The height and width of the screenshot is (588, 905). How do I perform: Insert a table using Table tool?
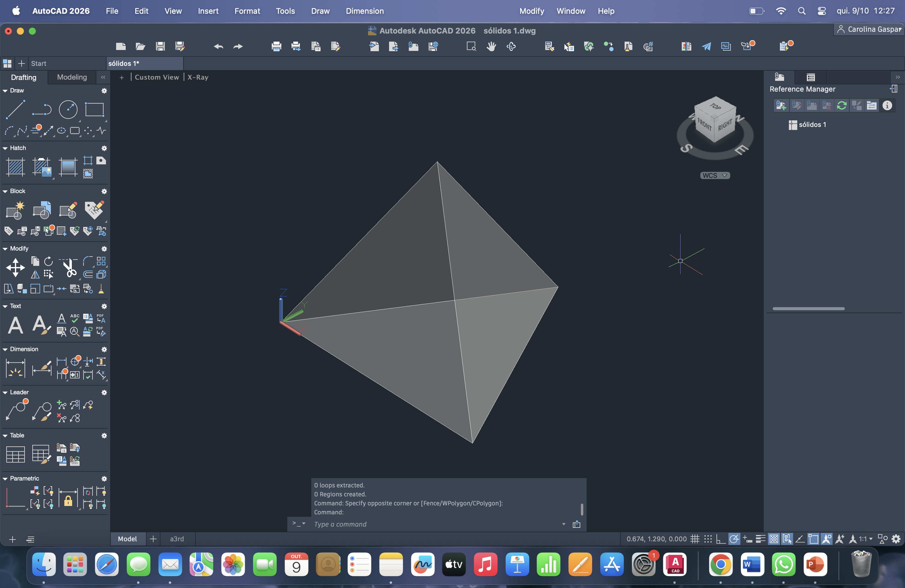[15, 454]
